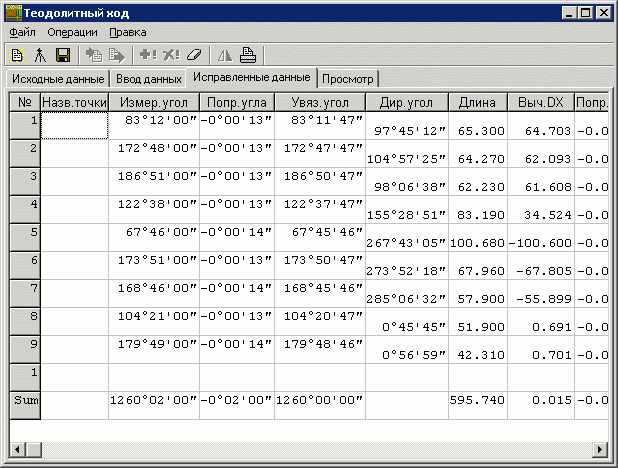Select the Исправленные данные tab
The height and width of the screenshot is (468, 618).
[x=251, y=77]
